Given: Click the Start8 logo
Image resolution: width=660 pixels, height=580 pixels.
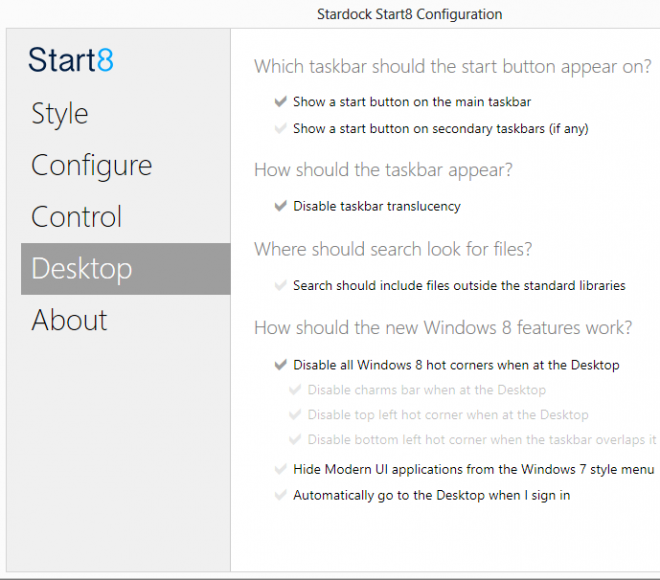Looking at the screenshot, I should [x=71, y=60].
